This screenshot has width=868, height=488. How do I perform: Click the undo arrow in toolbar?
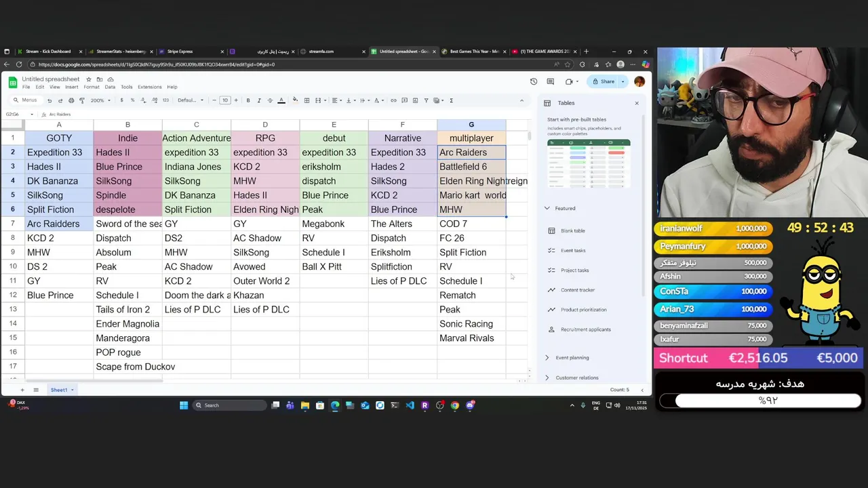coord(50,100)
